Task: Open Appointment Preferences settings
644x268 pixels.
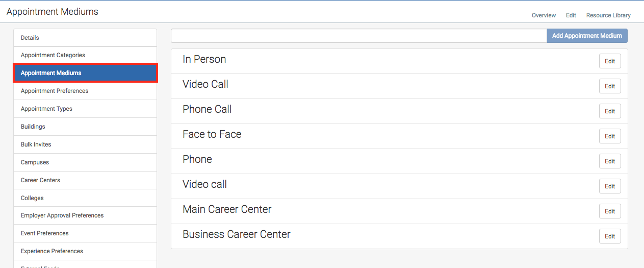Action: click(85, 91)
